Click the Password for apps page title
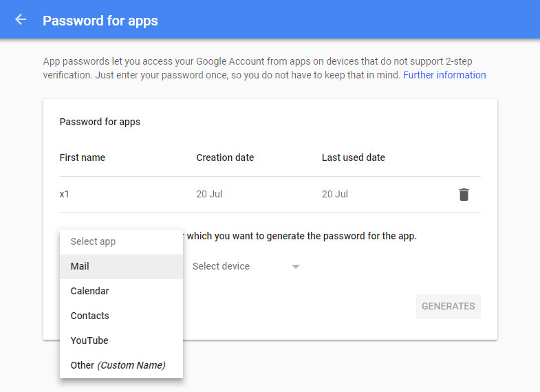 pyautogui.click(x=100, y=21)
